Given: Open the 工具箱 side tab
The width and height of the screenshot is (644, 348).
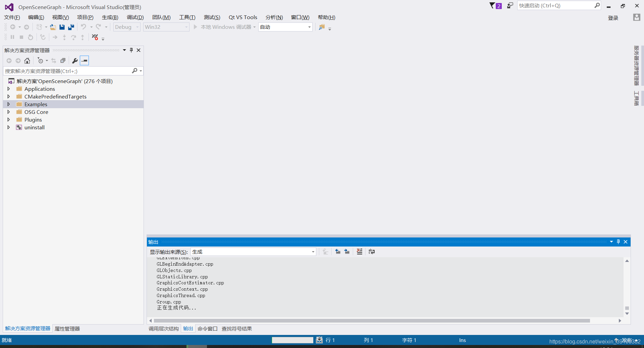Looking at the screenshot, I should point(636,98).
